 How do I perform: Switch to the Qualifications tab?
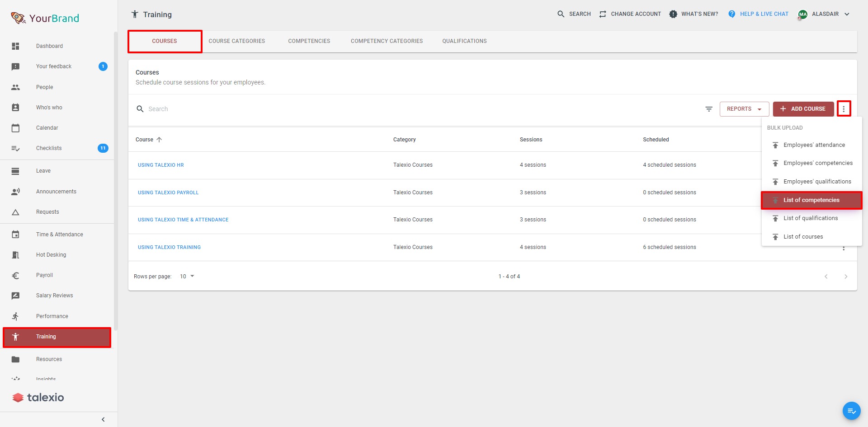point(465,41)
